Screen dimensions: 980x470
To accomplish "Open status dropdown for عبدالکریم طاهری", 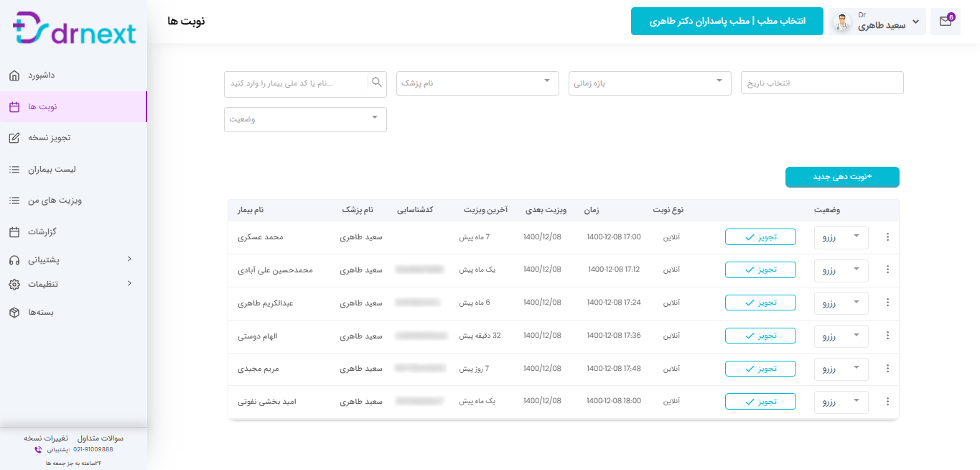I will [841, 304].
